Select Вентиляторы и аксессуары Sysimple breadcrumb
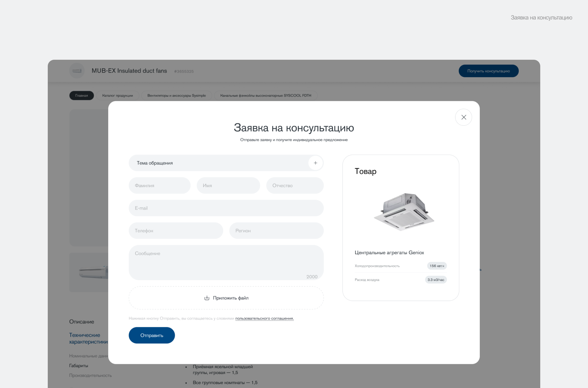Image resolution: width=588 pixels, height=388 pixels. [x=176, y=96]
